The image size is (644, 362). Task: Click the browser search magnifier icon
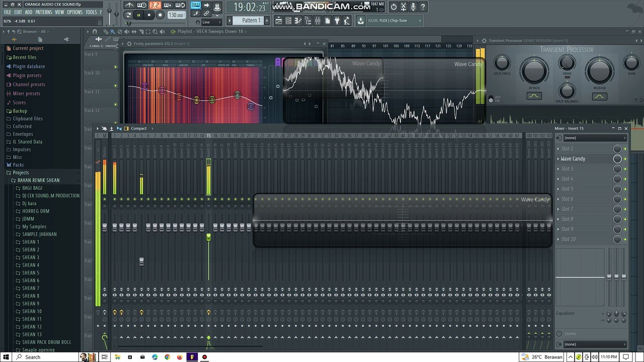pyautogui.click(x=19, y=31)
